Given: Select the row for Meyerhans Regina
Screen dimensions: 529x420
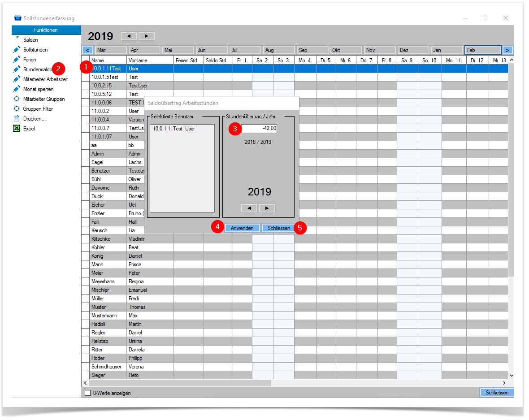Looking at the screenshot, I should click(295, 281).
